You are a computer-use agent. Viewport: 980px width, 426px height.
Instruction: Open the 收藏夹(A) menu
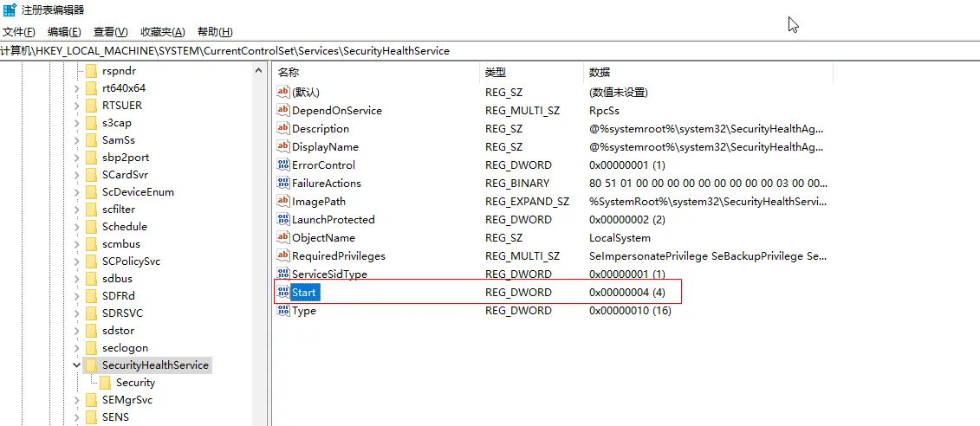pyautogui.click(x=164, y=32)
